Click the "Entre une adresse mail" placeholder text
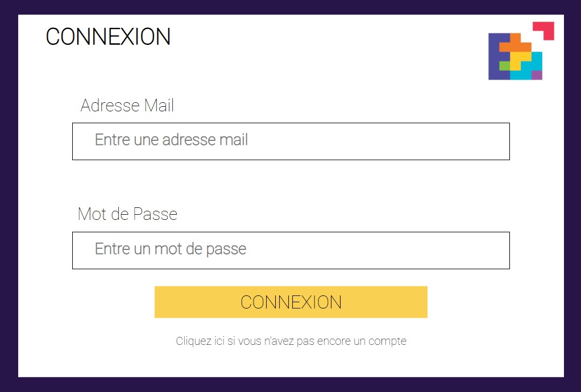This screenshot has height=392, width=581. tap(171, 140)
